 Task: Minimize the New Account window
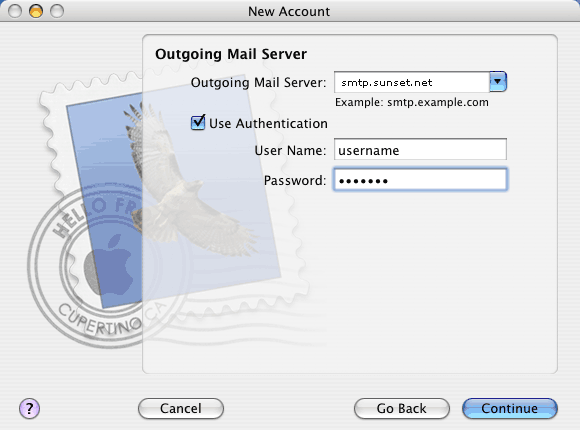36,11
